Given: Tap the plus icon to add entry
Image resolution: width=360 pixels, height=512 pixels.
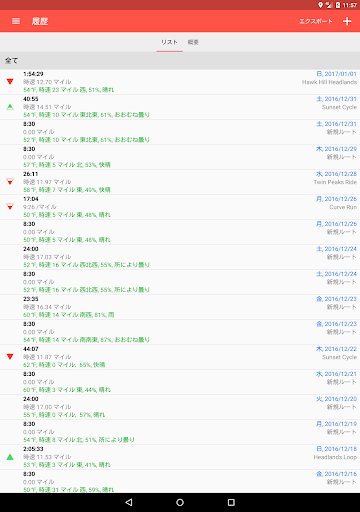Looking at the screenshot, I should click(347, 21).
